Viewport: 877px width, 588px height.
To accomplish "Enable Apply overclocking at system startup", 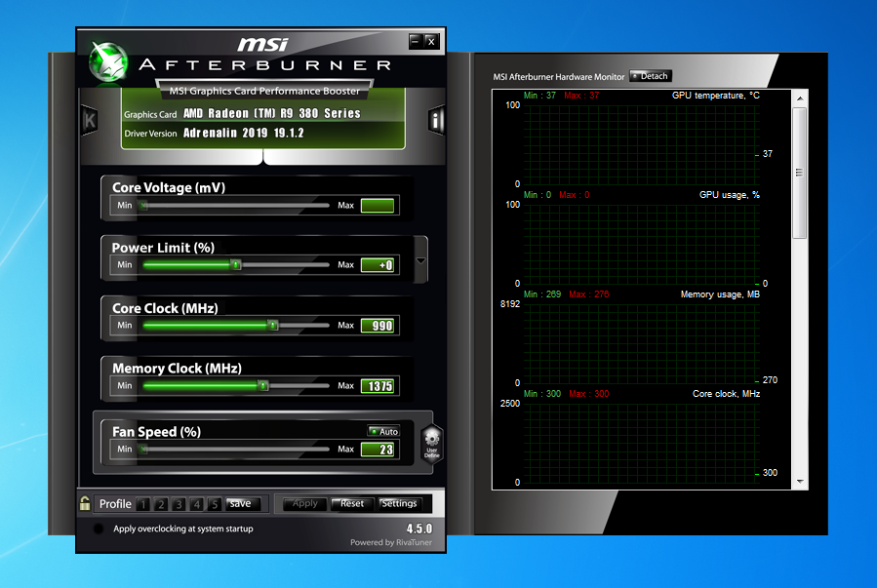I will tap(99, 529).
